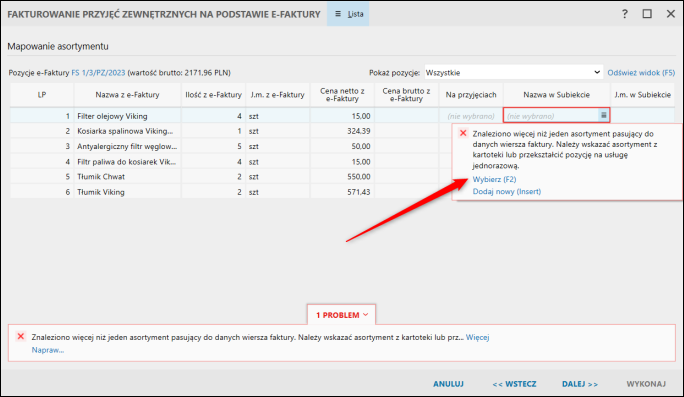
Task: Click Na przyjęciach cell showing (nie wybrano)
Action: pos(471,116)
